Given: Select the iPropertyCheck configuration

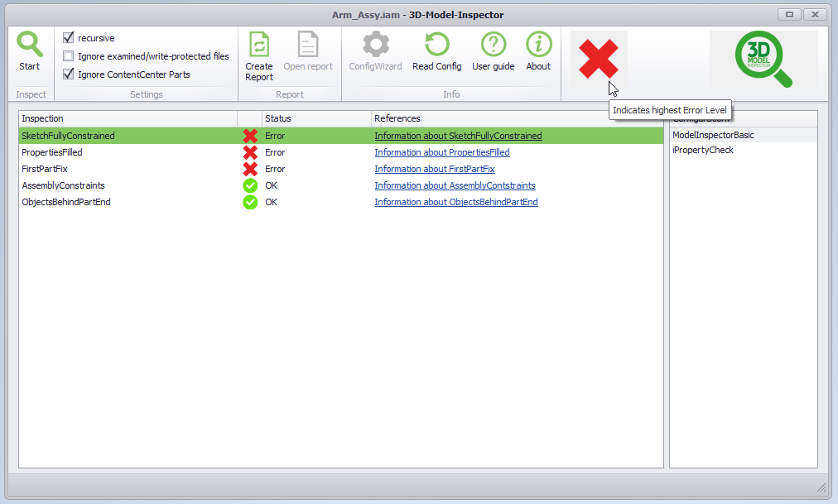Looking at the screenshot, I should (744, 150).
